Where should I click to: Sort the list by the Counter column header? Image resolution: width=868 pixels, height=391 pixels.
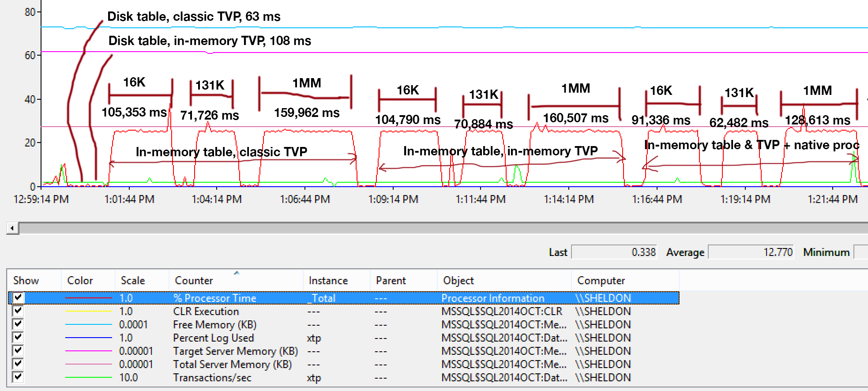[x=194, y=281]
